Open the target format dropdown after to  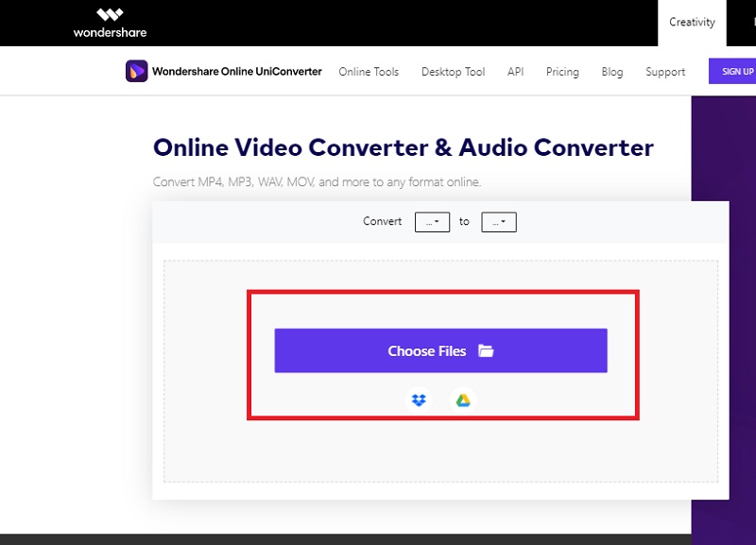[499, 222]
